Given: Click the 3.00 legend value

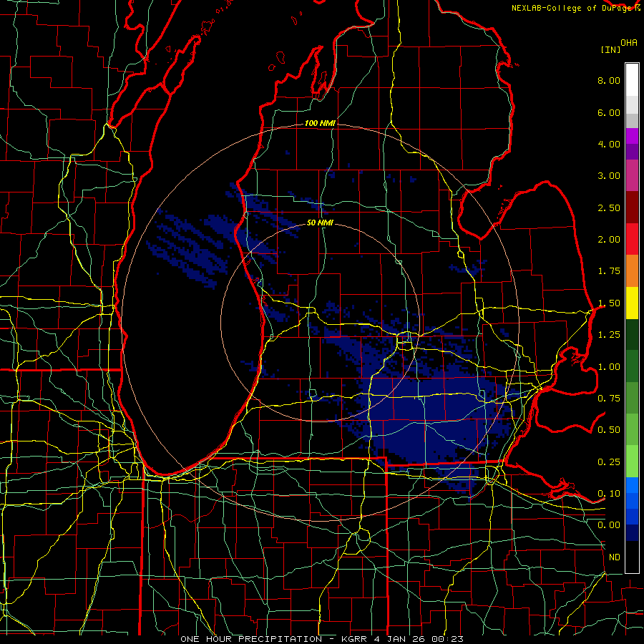Looking at the screenshot, I should click(609, 176).
